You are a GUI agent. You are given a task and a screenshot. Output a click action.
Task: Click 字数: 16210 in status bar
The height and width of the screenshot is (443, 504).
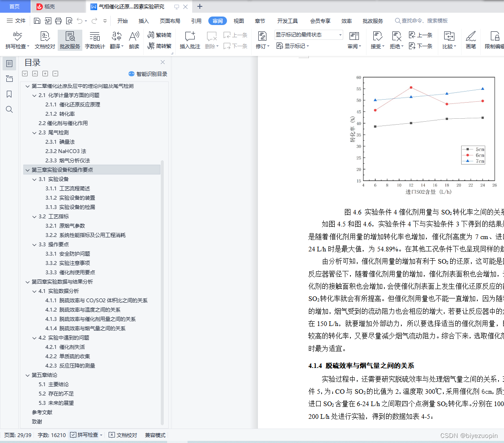tap(51, 435)
